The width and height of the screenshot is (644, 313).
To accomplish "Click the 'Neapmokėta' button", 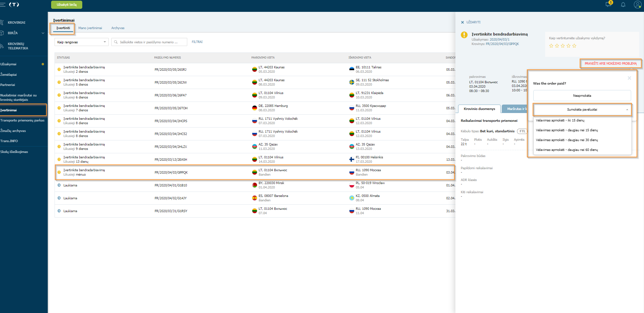I will 582,96.
